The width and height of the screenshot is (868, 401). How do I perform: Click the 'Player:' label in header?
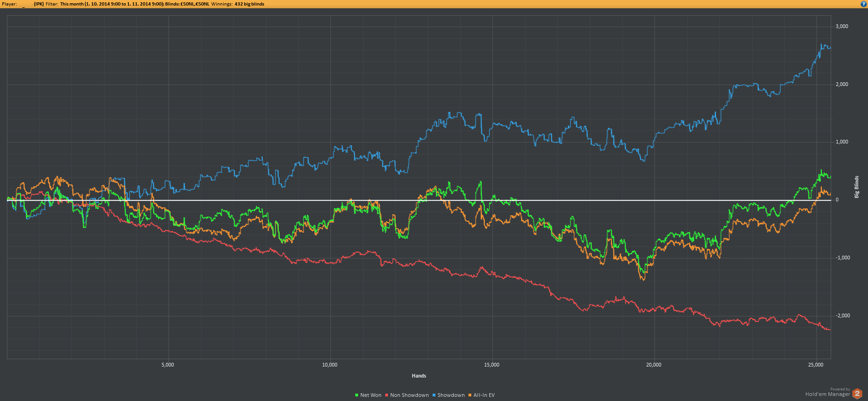pos(9,4)
